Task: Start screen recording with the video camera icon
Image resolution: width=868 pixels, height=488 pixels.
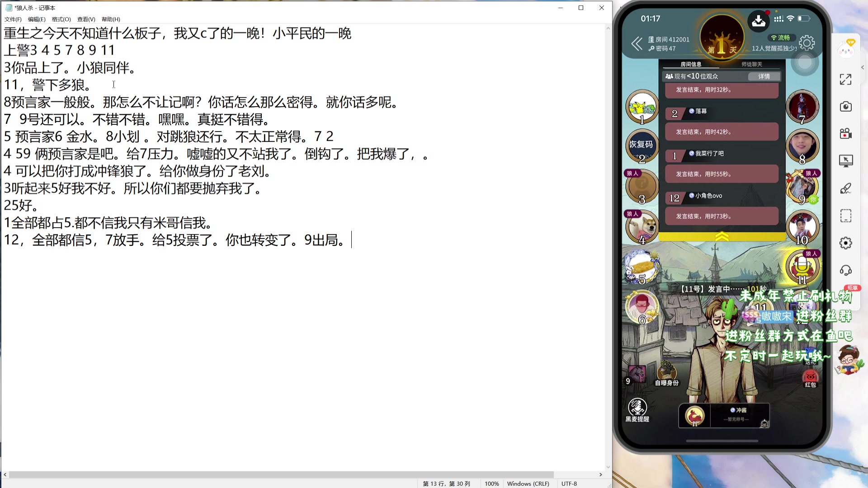Action: [x=845, y=134]
